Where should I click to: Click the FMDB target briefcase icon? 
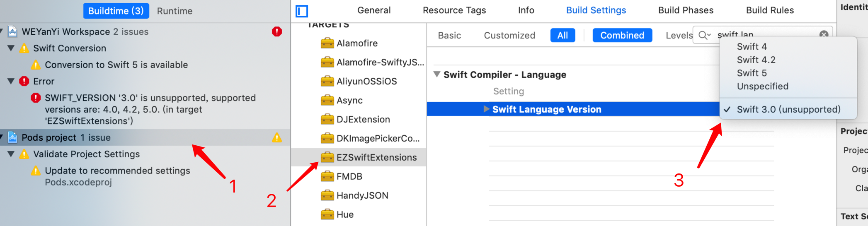(327, 177)
